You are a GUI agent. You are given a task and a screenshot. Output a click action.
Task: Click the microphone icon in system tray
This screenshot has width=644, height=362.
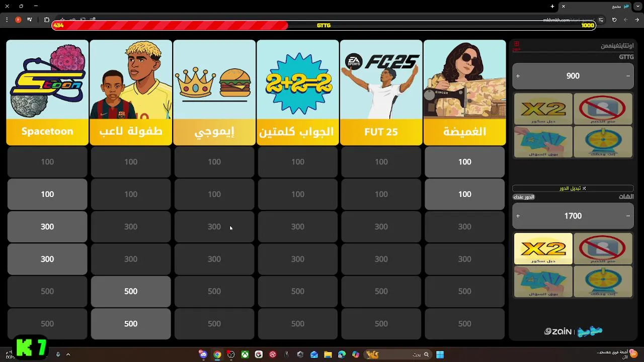click(x=58, y=354)
